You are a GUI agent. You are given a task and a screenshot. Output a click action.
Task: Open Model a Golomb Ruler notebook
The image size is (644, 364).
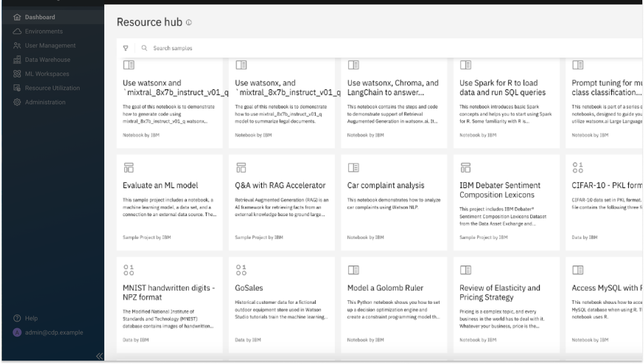[394, 305]
